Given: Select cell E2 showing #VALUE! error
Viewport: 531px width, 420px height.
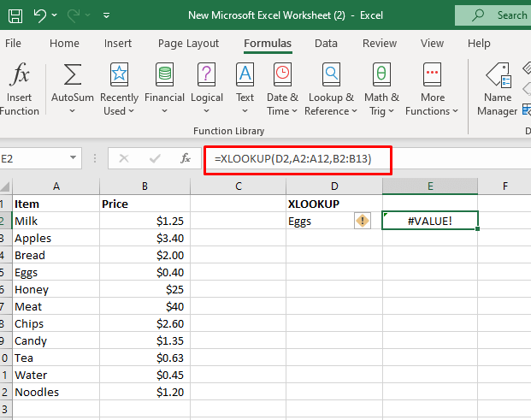Looking at the screenshot, I should (x=430, y=221).
